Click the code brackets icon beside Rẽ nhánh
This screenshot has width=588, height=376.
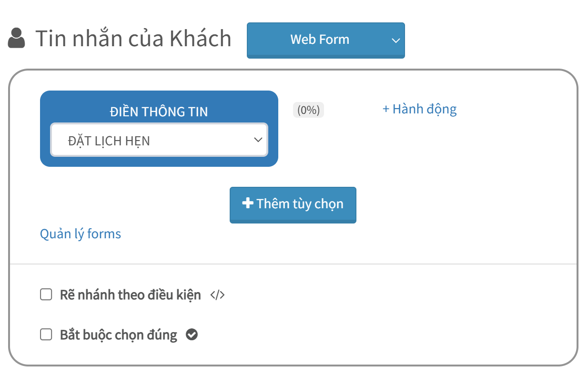217,295
